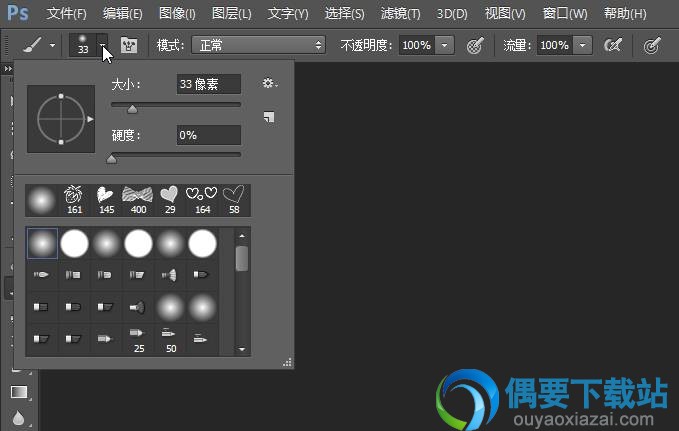Click the brush list scrollbar thumb
The width and height of the screenshot is (679, 431).
tap(242, 258)
